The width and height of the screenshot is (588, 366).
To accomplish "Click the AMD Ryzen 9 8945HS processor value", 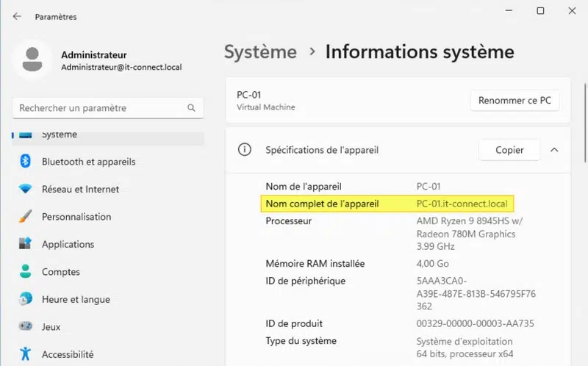I will point(470,234).
